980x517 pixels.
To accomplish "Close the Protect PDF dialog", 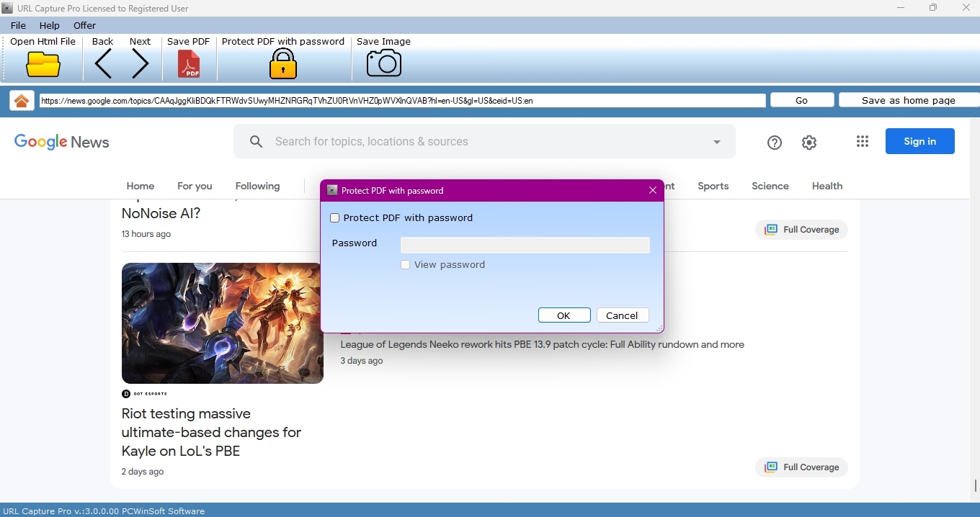I will click(652, 190).
